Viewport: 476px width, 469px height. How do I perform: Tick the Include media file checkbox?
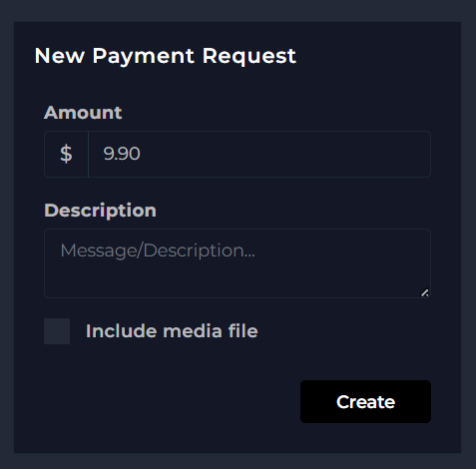tap(57, 331)
